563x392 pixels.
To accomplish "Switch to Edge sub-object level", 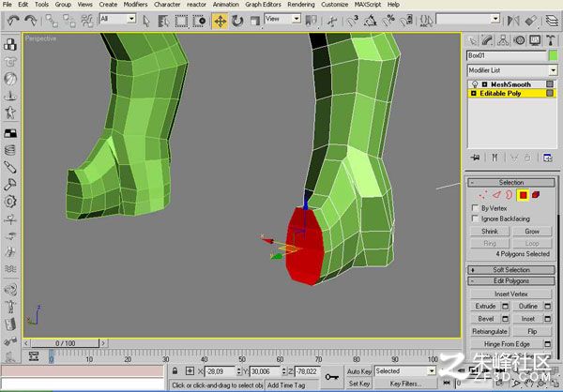I will (496, 195).
